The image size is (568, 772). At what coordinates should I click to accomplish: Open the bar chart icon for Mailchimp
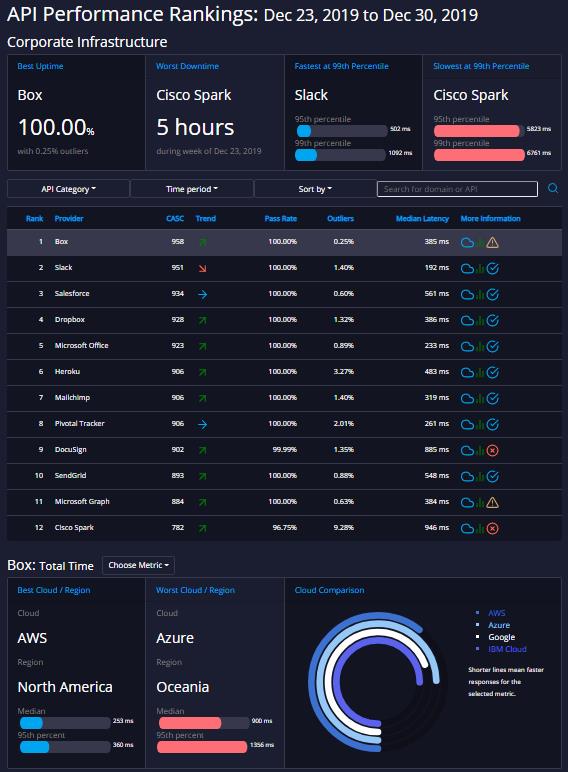point(480,399)
